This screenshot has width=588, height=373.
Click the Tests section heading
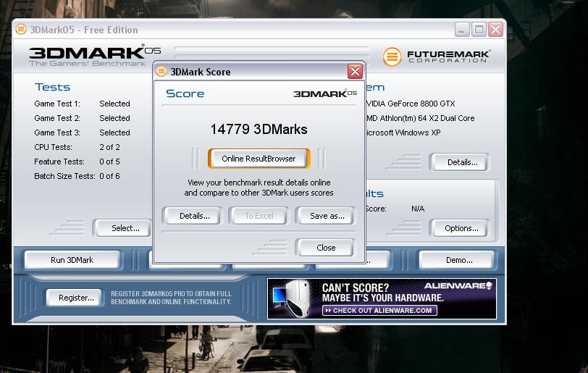coord(52,87)
